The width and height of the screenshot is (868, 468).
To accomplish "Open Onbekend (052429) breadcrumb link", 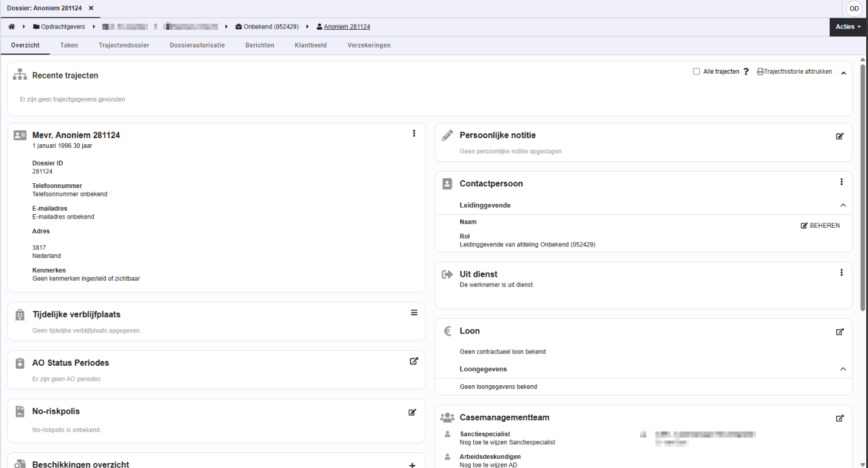I will (267, 27).
